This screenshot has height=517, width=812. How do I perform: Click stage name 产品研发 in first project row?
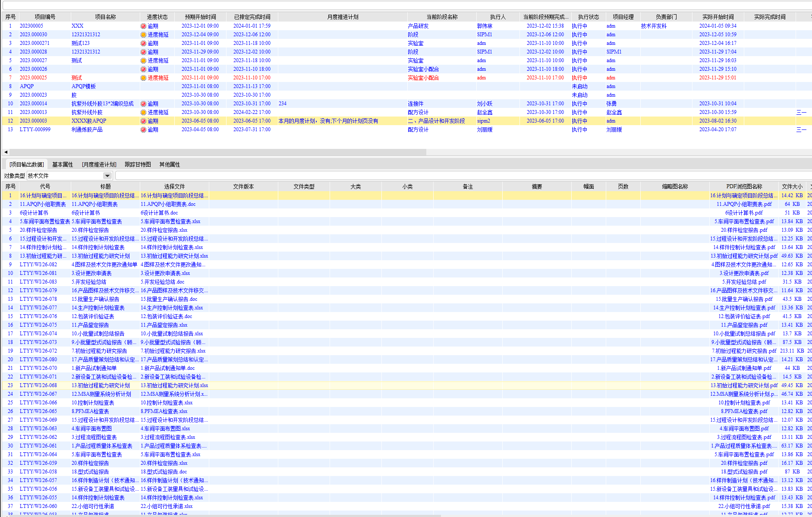[418, 26]
